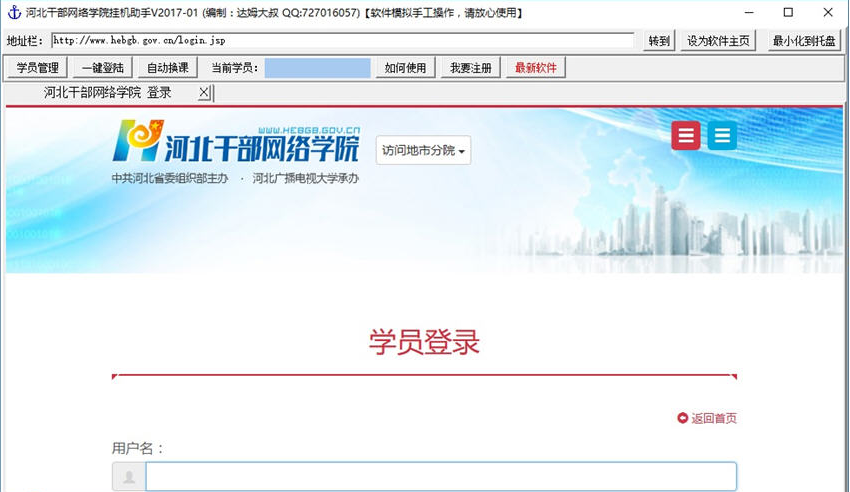The width and height of the screenshot is (850, 492).
Task: Focus the 用户名 input field
Action: [441, 477]
